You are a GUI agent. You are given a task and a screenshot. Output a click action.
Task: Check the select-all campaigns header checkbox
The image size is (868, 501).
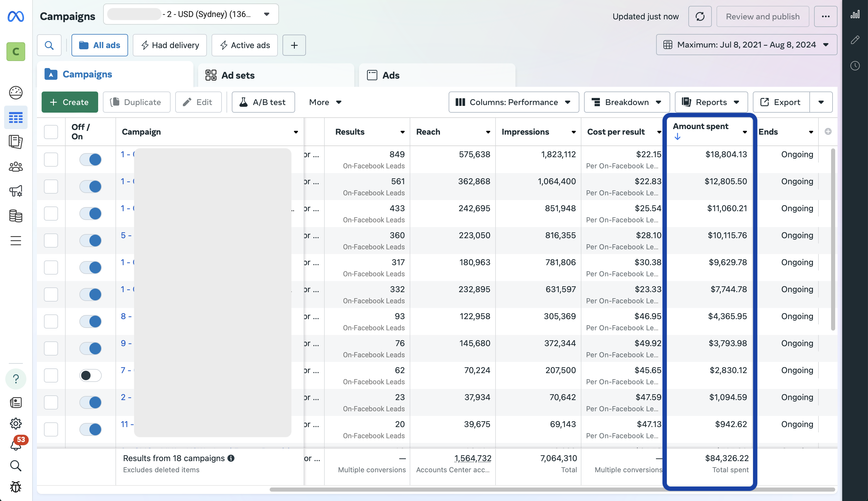pos(51,132)
